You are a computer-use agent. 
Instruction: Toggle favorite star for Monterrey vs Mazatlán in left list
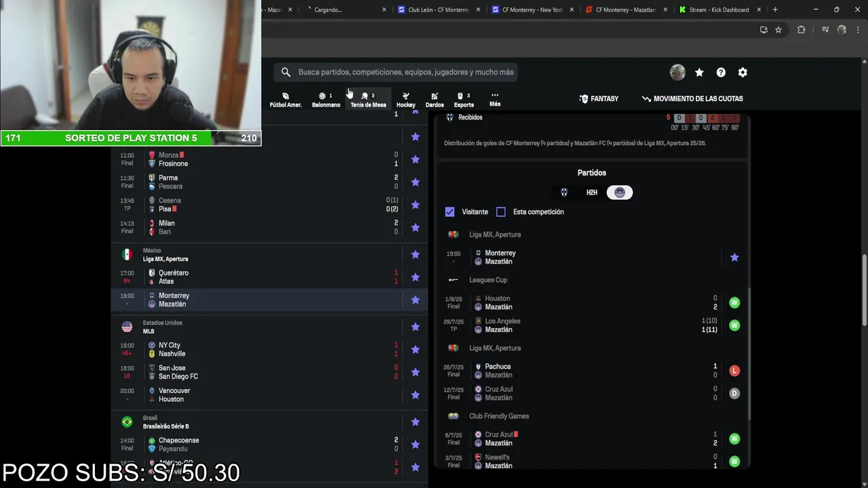[415, 300]
